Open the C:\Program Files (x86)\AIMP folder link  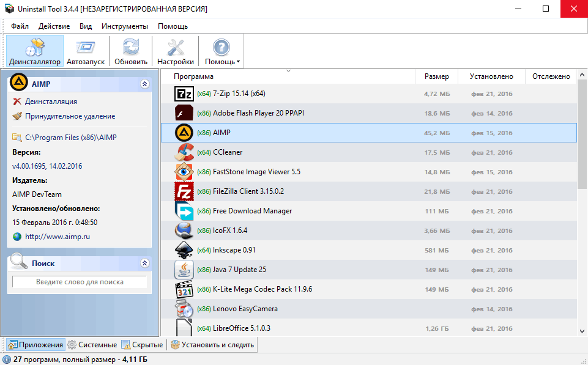(71, 138)
